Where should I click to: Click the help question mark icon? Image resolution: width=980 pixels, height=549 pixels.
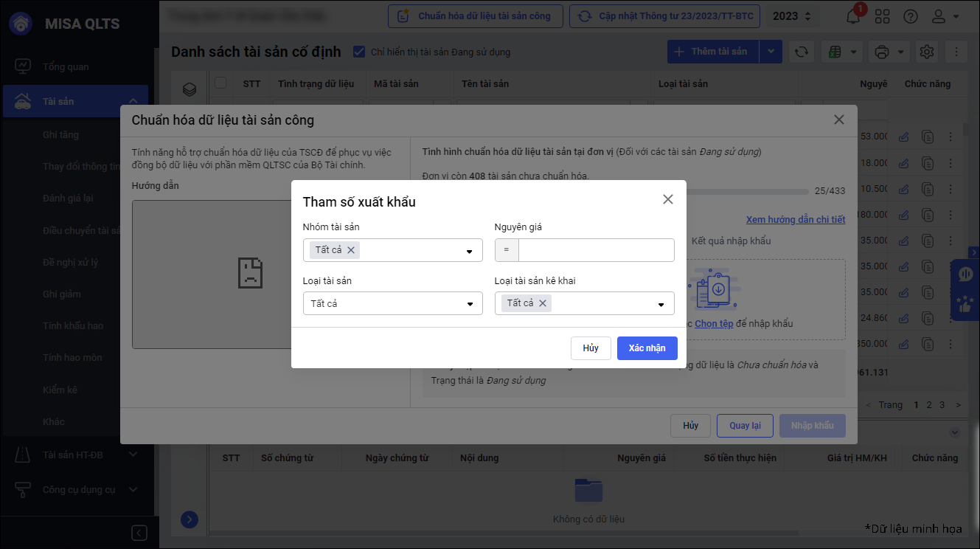point(911,16)
